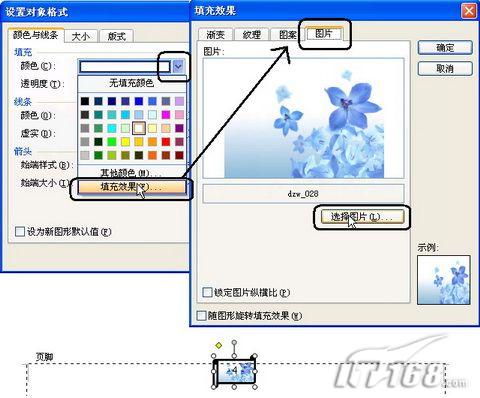
Task: Toggle the 锁定图片纵横比 checkbox
Action: 207,292
